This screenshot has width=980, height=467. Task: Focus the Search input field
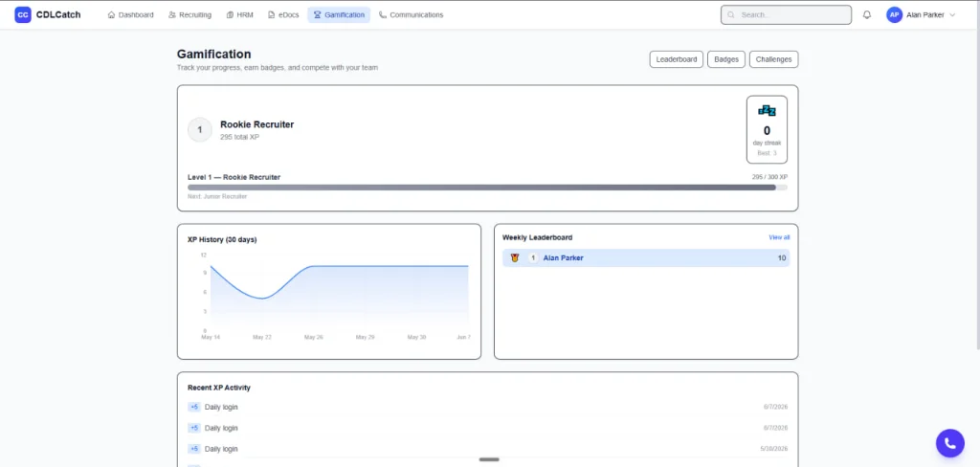pos(787,15)
